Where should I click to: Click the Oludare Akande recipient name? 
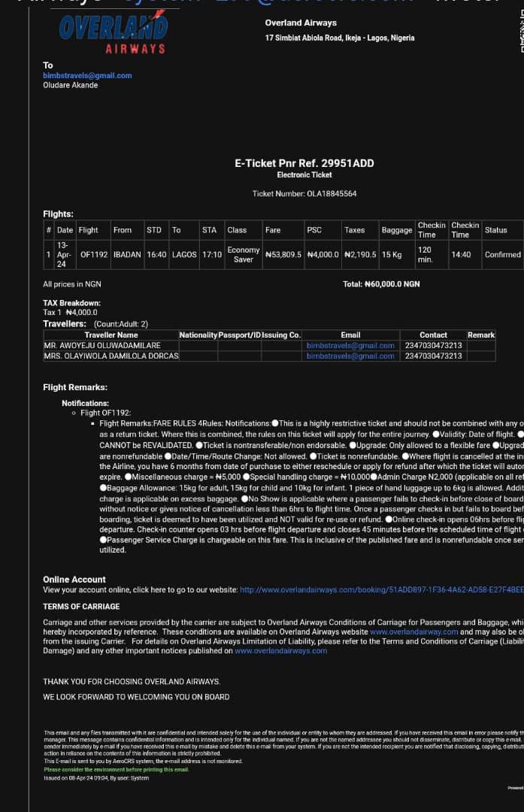[71, 85]
